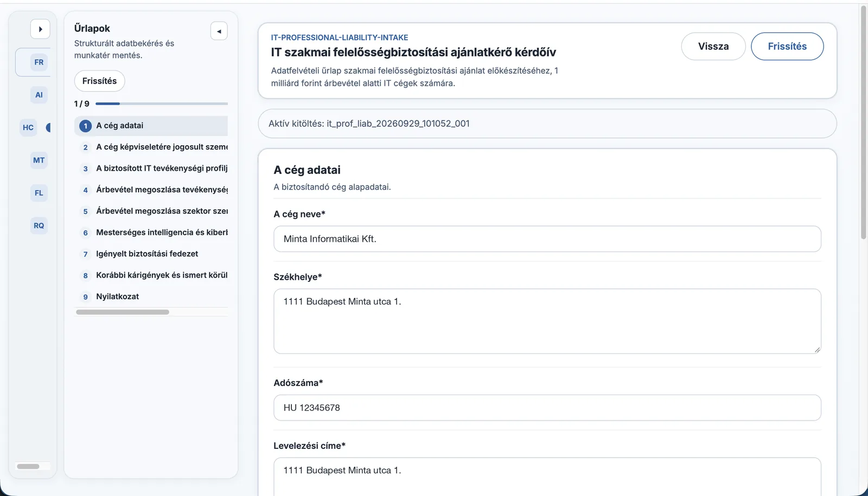The height and width of the screenshot is (496, 868).
Task: Go to step 6 Mesterséges intelligencia
Action: point(151,233)
